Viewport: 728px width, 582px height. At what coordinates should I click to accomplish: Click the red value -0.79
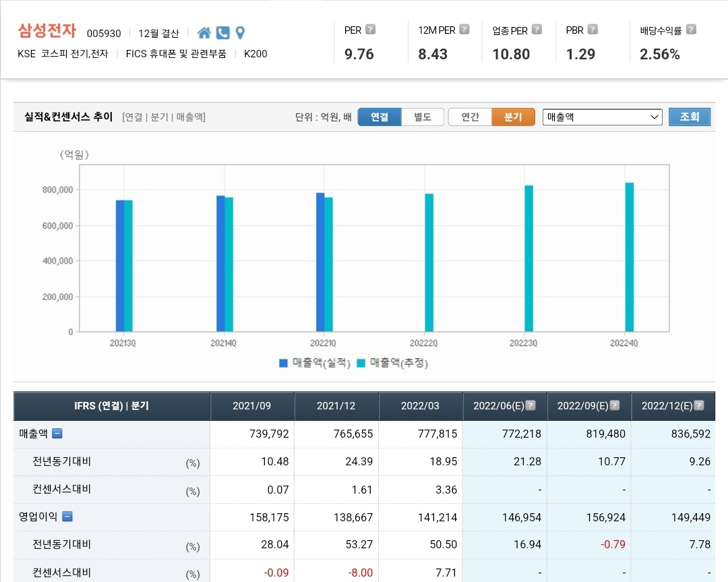[x=613, y=544]
